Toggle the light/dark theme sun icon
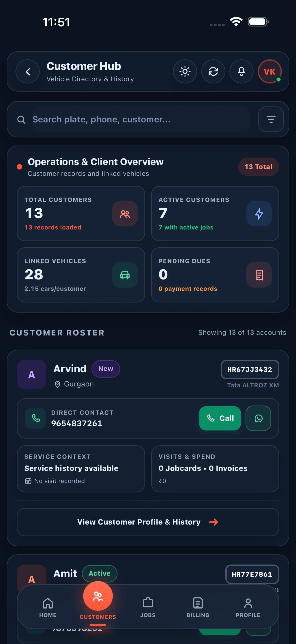 point(185,71)
